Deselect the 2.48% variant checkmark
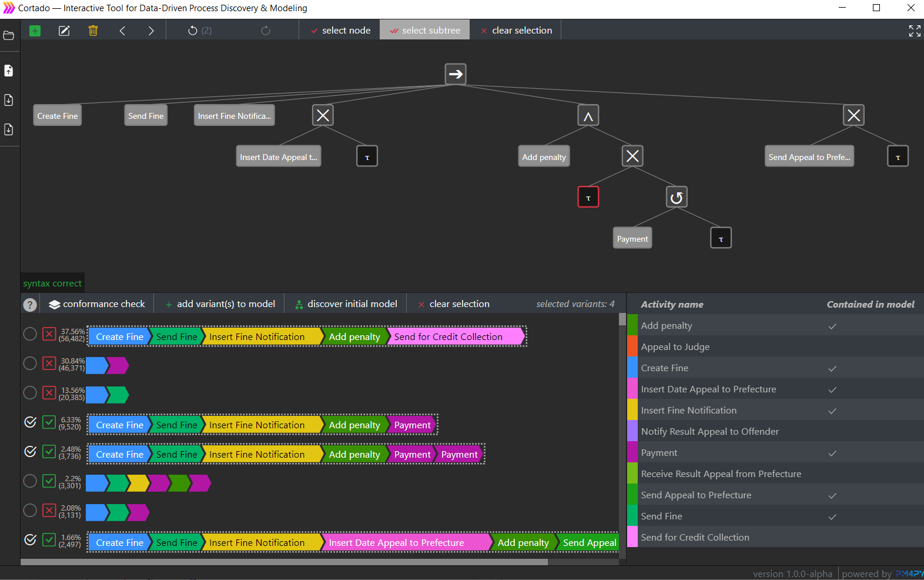Screen dimensions: 924x580 pyautogui.click(x=30, y=452)
